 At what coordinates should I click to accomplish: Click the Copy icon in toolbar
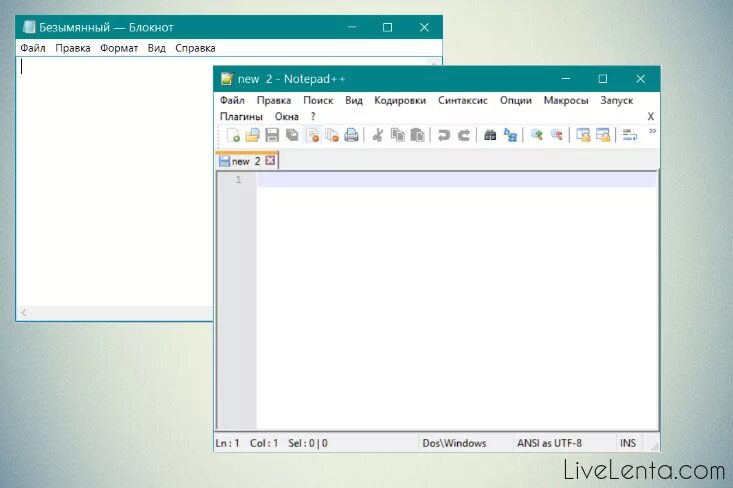pyautogui.click(x=398, y=135)
